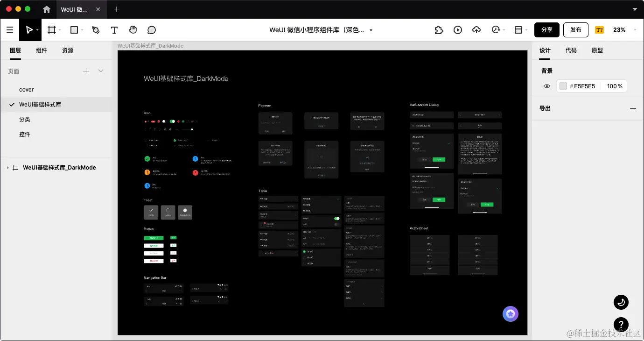Switch to the 代码 tab

click(x=571, y=50)
